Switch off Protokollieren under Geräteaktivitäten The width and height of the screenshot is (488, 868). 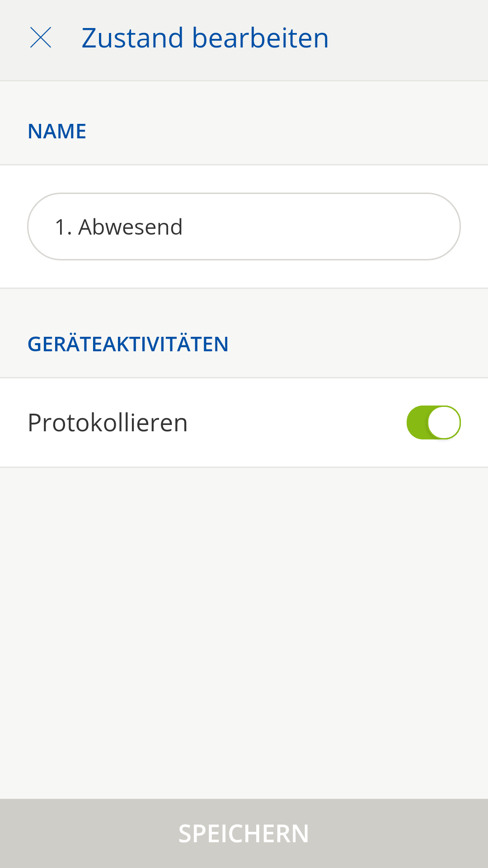point(433,423)
